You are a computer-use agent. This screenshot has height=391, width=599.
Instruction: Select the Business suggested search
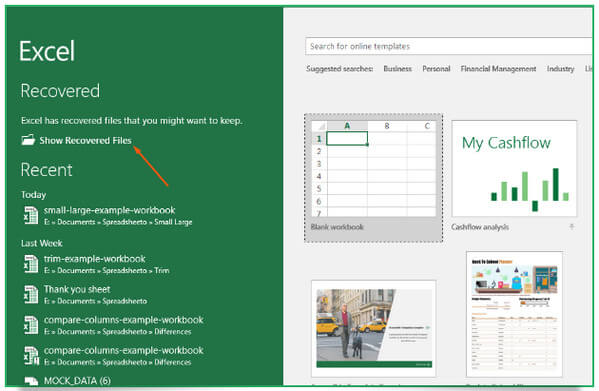[x=397, y=69]
